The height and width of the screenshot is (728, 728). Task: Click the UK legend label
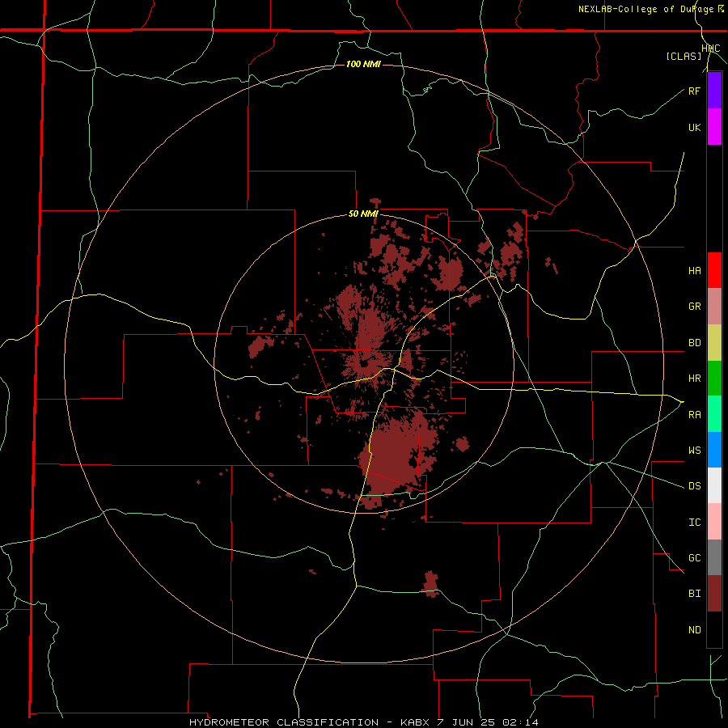[x=694, y=127]
